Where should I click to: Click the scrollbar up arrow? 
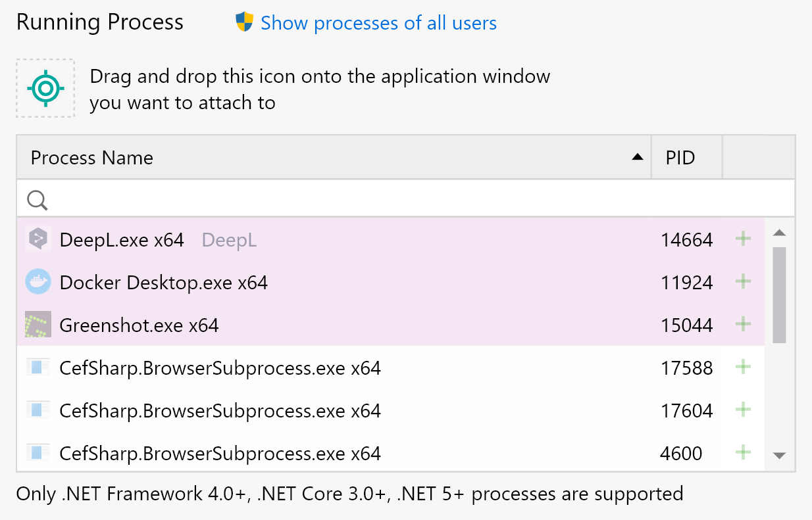[x=780, y=233]
